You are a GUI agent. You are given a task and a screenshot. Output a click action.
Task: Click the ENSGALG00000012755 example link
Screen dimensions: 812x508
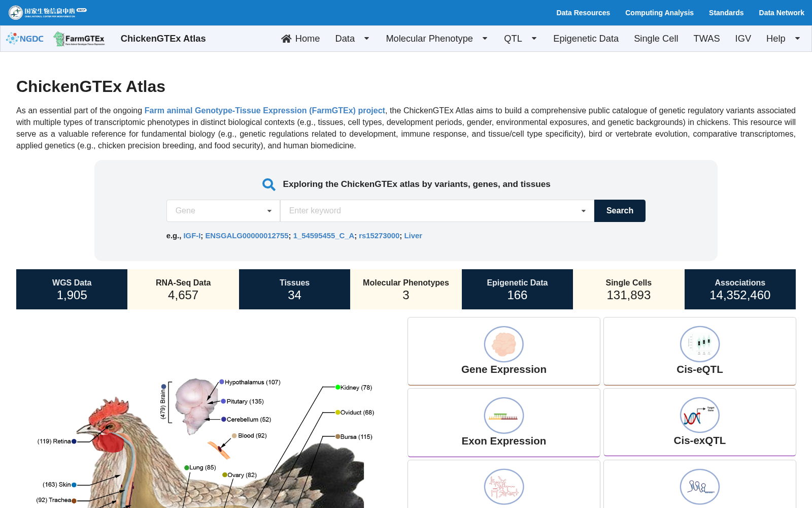click(247, 236)
